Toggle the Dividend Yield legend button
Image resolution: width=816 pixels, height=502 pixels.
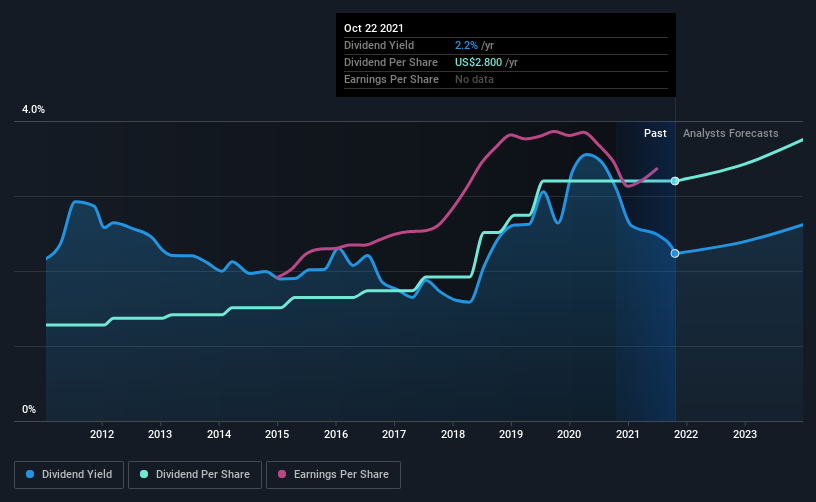pyautogui.click(x=69, y=474)
